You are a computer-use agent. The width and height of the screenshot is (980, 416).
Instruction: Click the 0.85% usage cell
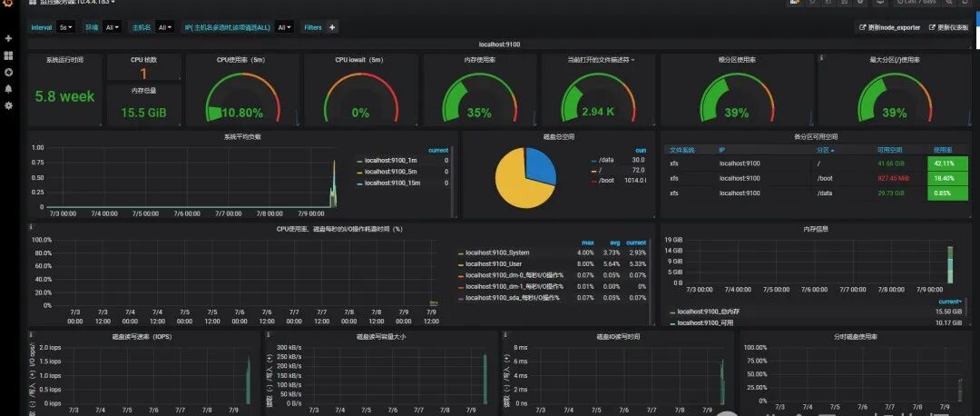947,193
